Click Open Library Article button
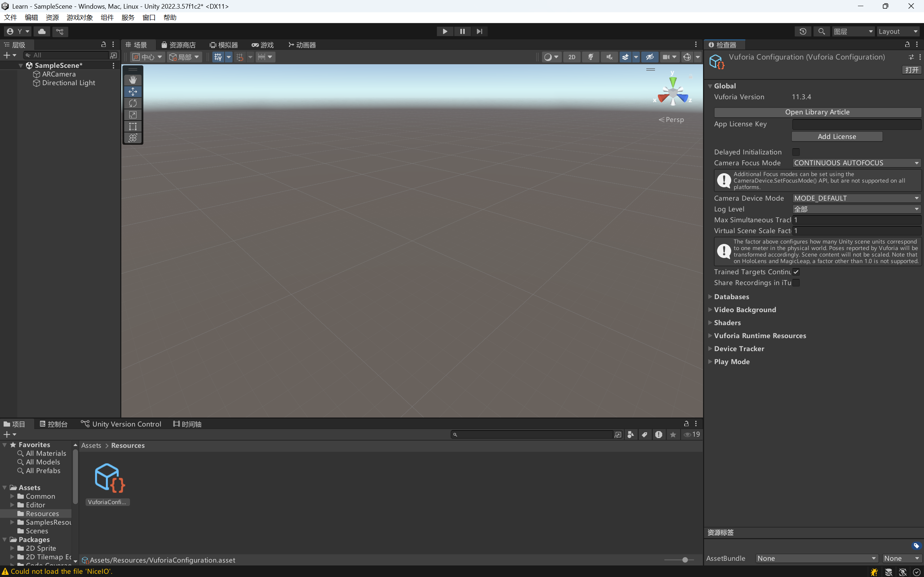 [x=817, y=112]
